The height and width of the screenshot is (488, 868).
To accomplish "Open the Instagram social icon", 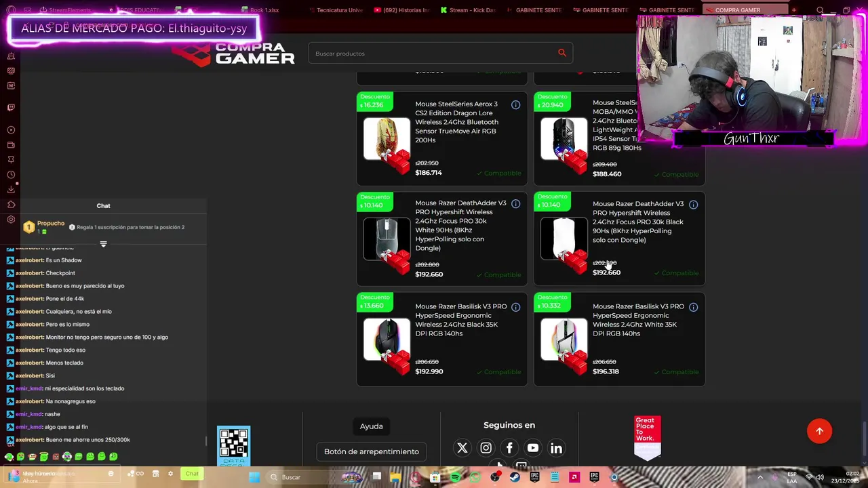I will 486,448.
